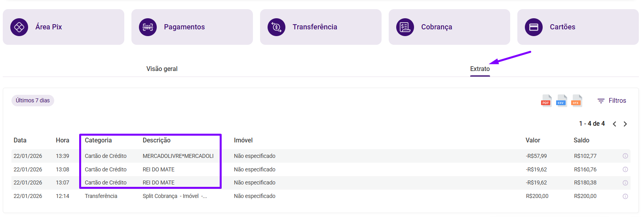Export the statement in OFX format
The height and width of the screenshot is (217, 644).
pos(577,101)
